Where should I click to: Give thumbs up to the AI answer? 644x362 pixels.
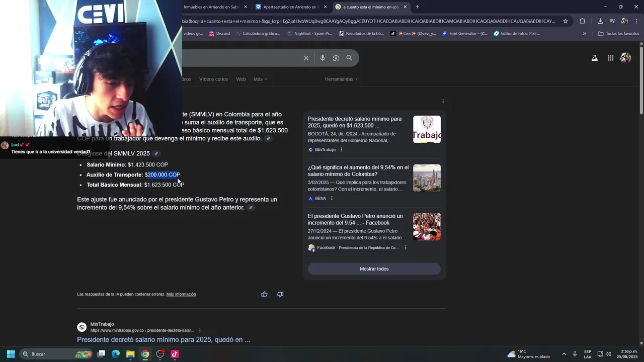tap(264, 294)
